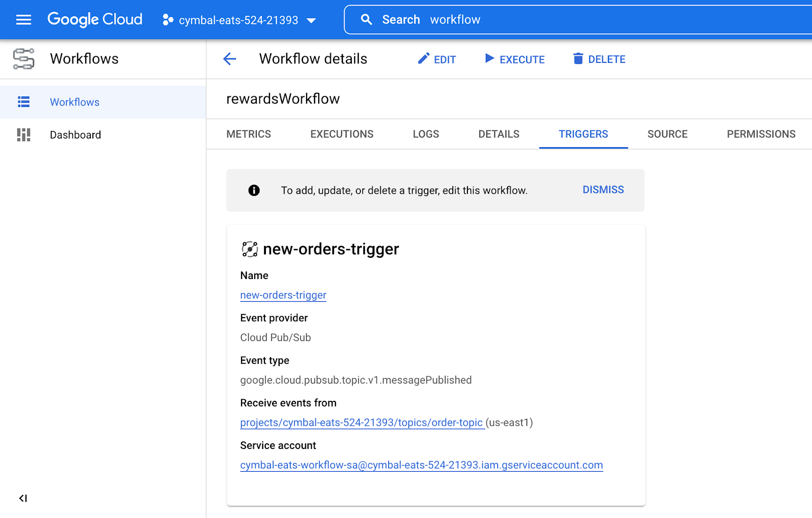The image size is (812, 518).
Task: Open the hamburger navigation menu
Action: point(23,20)
